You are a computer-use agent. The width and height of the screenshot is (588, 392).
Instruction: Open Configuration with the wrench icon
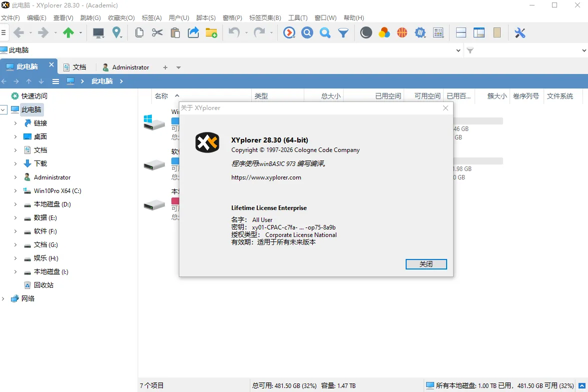coord(520,32)
